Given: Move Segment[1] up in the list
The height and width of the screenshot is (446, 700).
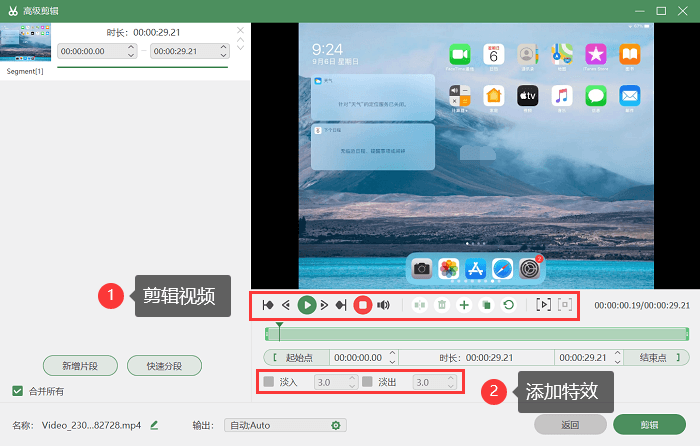Looking at the screenshot, I should pos(240,40).
